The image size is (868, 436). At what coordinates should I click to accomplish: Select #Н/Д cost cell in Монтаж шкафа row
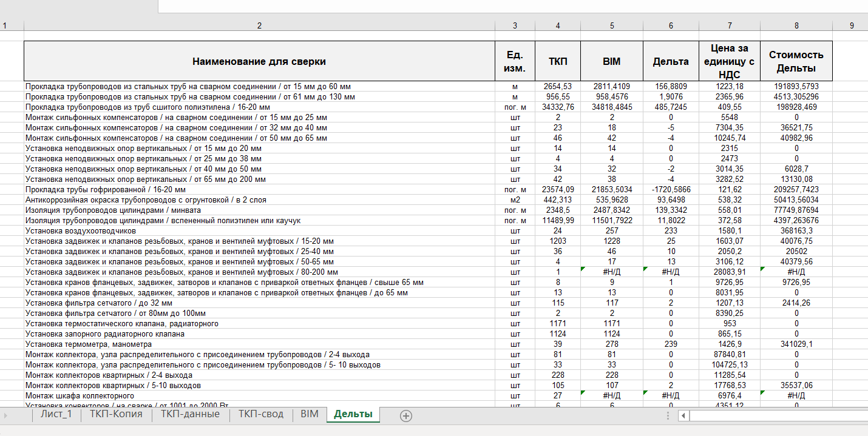(x=796, y=396)
